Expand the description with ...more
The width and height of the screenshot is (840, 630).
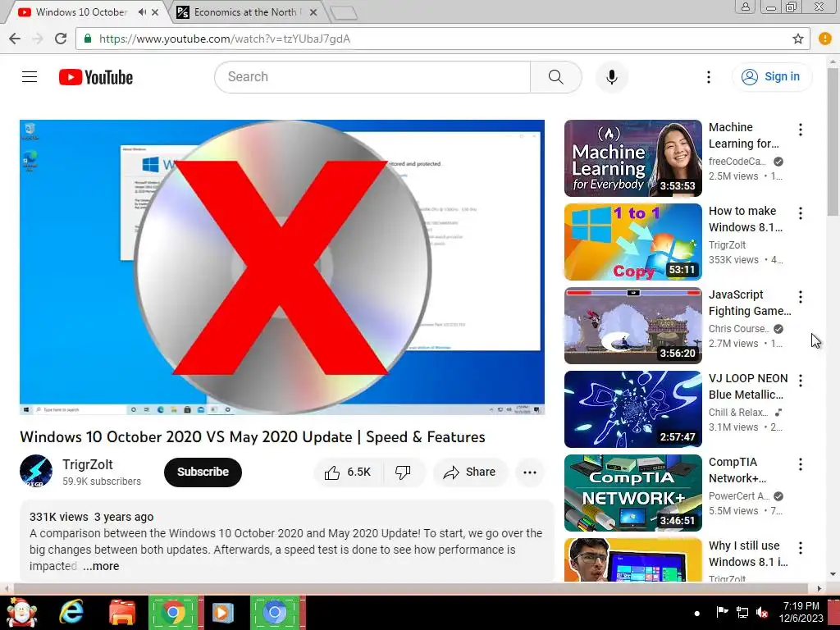click(101, 566)
